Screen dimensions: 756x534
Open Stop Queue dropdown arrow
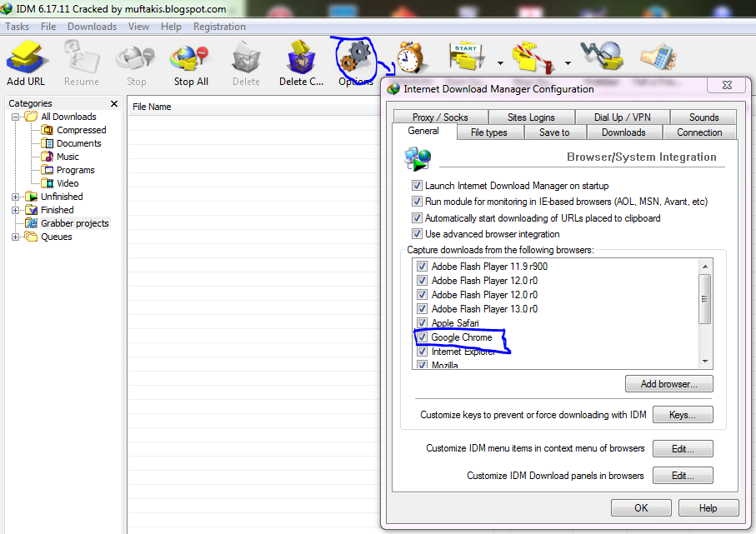pos(568,63)
